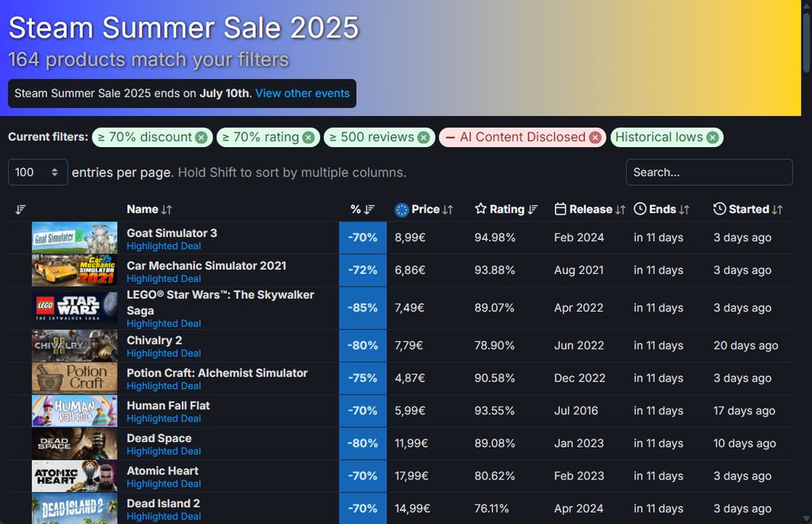The height and width of the screenshot is (524, 812).
Task: Open the LEGO Star Wars thumbnail
Action: click(75, 308)
